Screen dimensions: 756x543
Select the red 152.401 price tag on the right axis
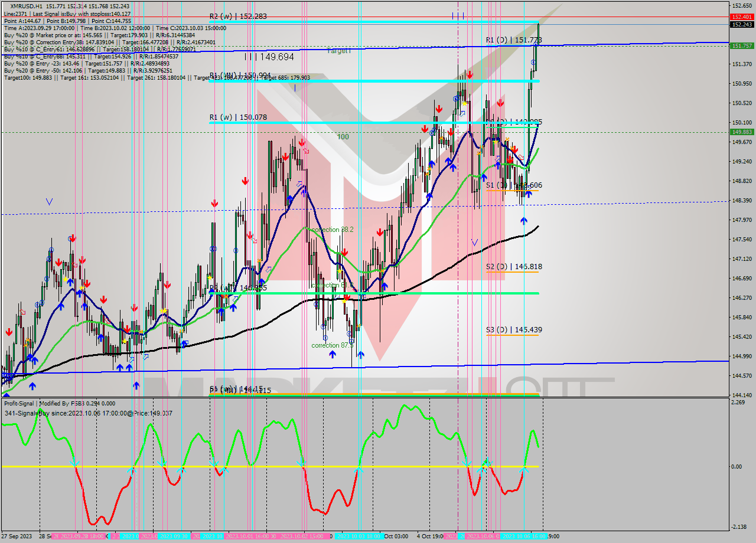[742, 18]
